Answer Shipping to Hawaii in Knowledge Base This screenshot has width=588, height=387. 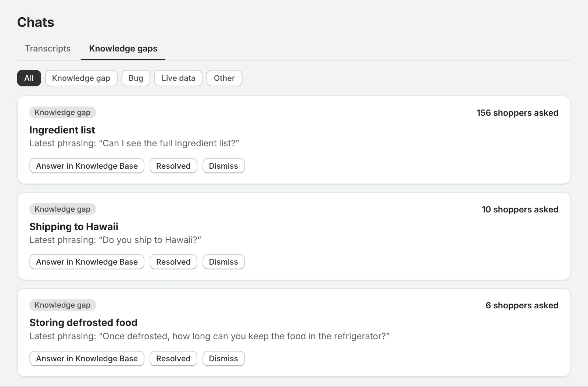(x=87, y=262)
